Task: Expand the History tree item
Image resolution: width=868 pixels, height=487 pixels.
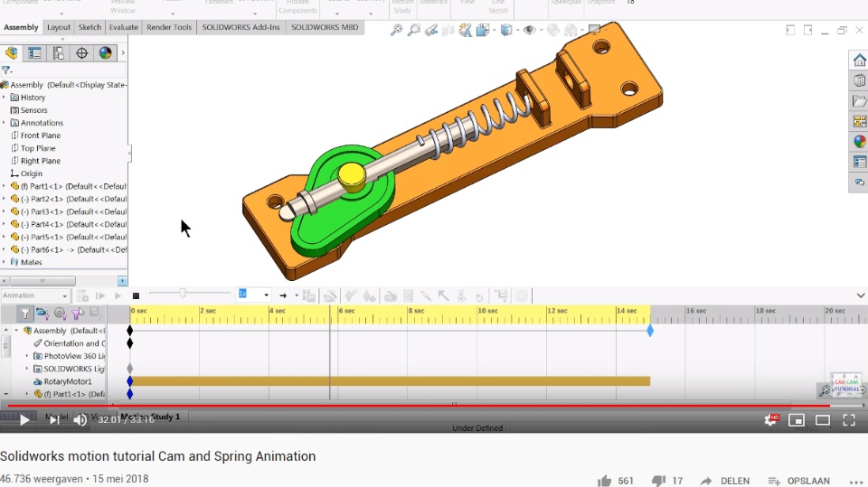Action: click(4, 98)
